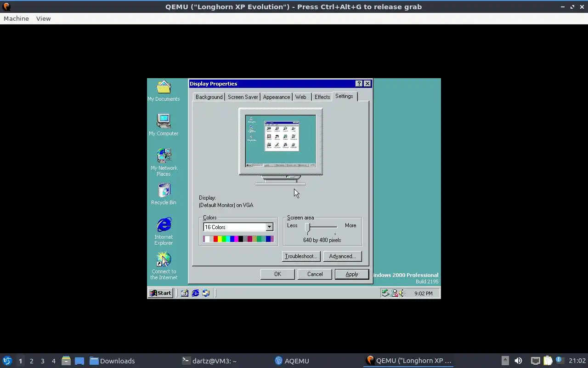The width and height of the screenshot is (588, 368).
Task: Click Show Desktop quick launch icon
Action: point(185,293)
